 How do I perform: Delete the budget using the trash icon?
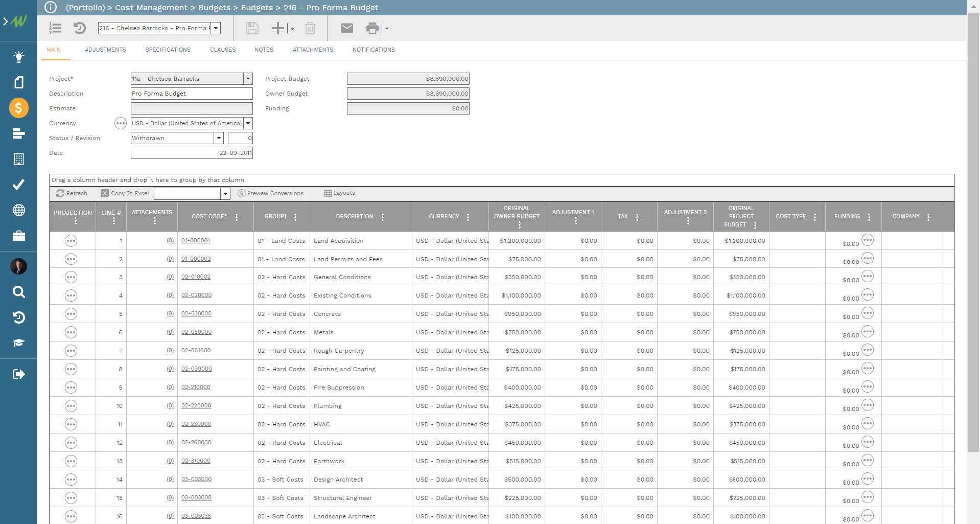tap(310, 29)
